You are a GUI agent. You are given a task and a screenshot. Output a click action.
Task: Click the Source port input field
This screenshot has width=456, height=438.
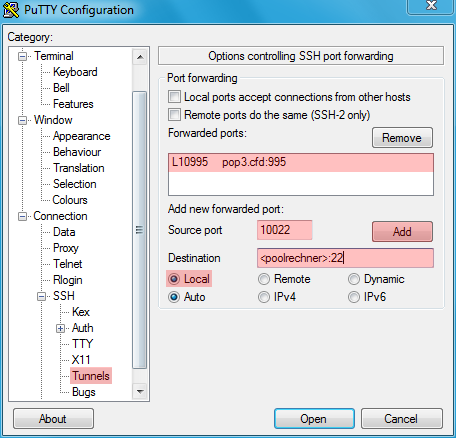pos(284,230)
